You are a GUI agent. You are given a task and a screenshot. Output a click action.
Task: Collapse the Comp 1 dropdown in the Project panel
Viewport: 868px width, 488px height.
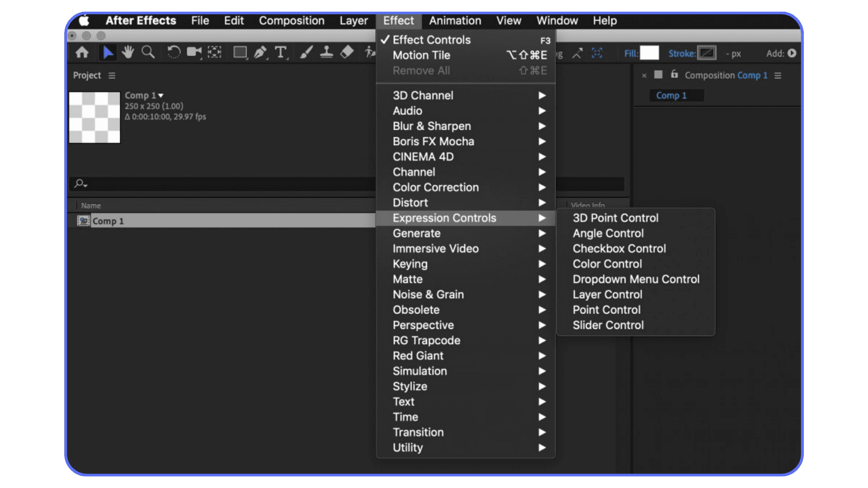point(161,95)
